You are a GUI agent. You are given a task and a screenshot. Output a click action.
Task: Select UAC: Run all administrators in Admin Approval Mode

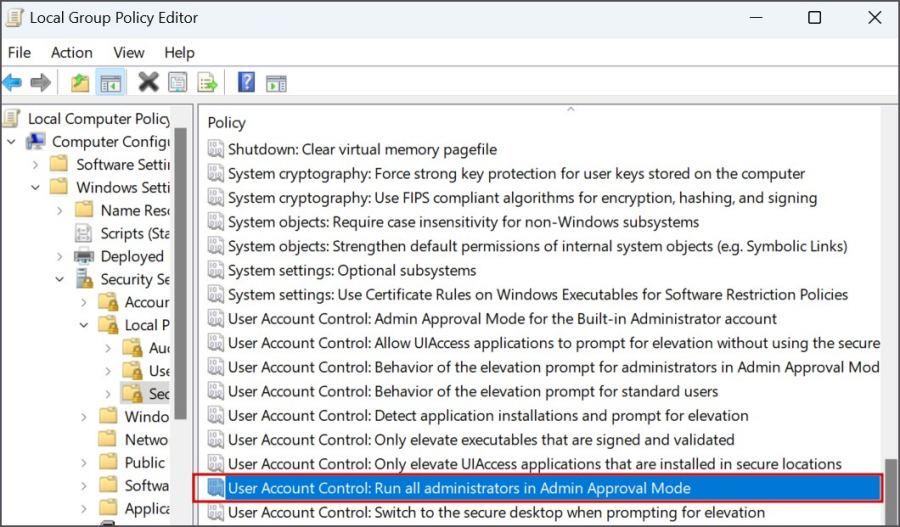[543, 488]
